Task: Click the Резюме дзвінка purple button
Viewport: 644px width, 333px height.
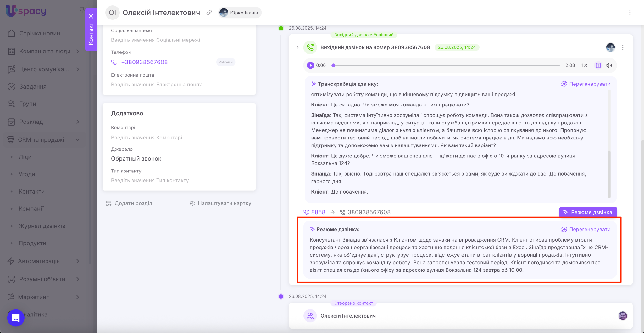Action: [x=588, y=212]
